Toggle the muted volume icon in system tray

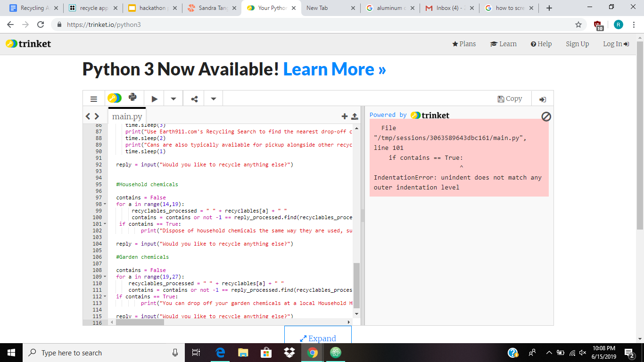click(x=583, y=353)
